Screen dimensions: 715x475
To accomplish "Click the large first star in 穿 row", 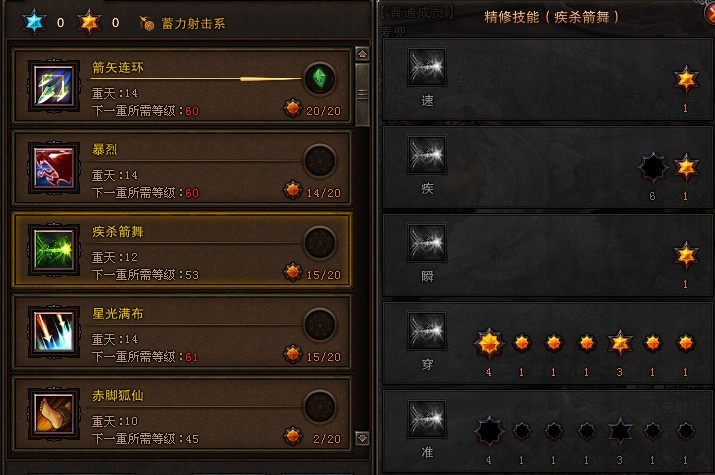I will 489,343.
